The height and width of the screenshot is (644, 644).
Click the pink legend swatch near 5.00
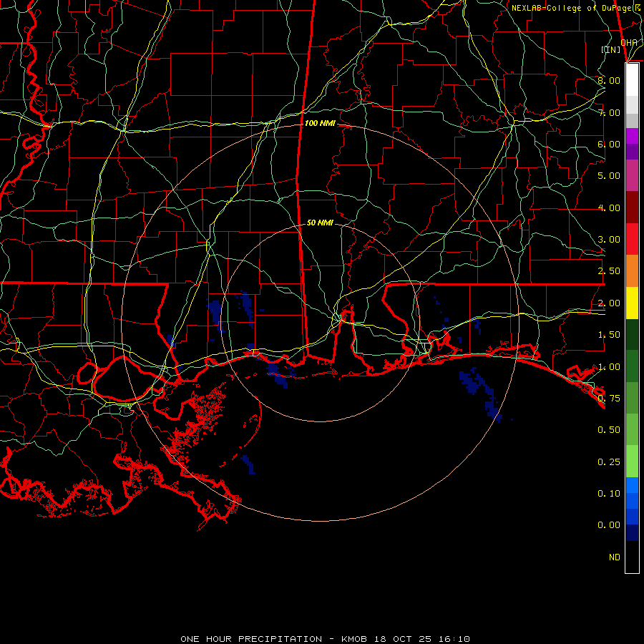[x=632, y=175]
